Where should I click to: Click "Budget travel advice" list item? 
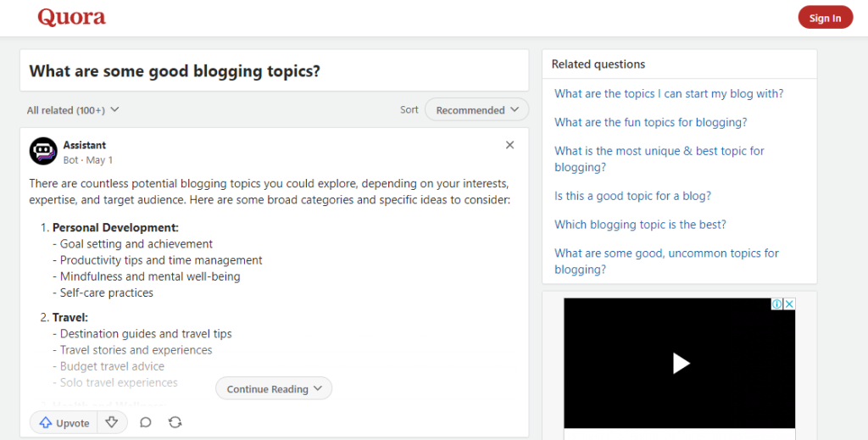108,366
